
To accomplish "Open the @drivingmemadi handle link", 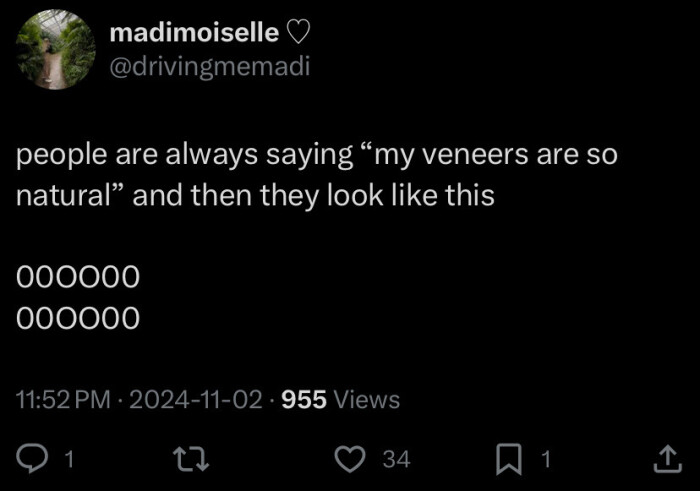I will pos(208,67).
